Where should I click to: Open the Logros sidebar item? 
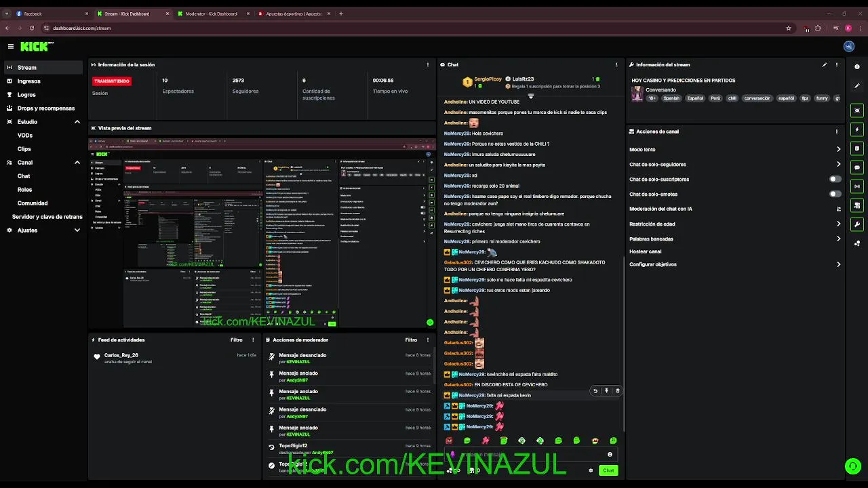(x=43, y=95)
